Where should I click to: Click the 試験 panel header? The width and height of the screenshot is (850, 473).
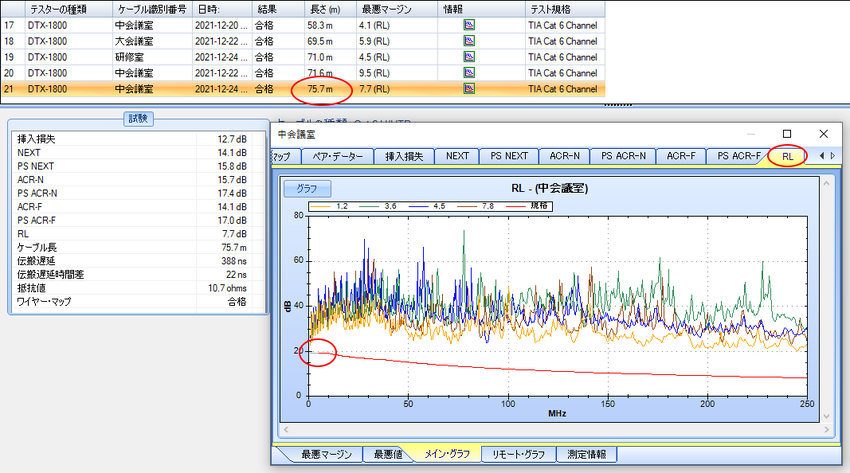coord(138,119)
